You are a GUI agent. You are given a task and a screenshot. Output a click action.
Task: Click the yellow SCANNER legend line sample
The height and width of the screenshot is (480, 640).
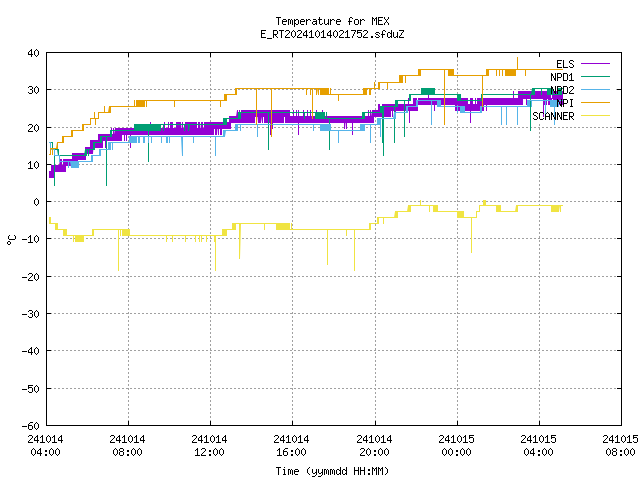[595, 116]
